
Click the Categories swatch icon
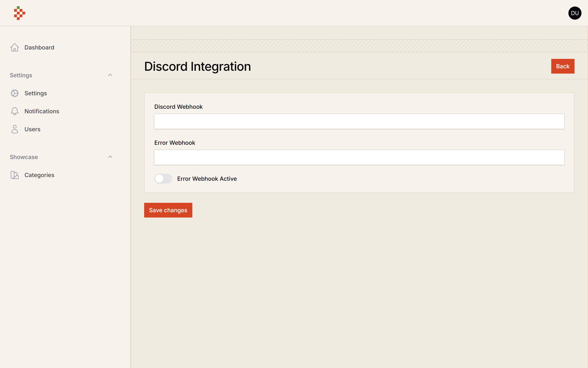tap(14, 175)
